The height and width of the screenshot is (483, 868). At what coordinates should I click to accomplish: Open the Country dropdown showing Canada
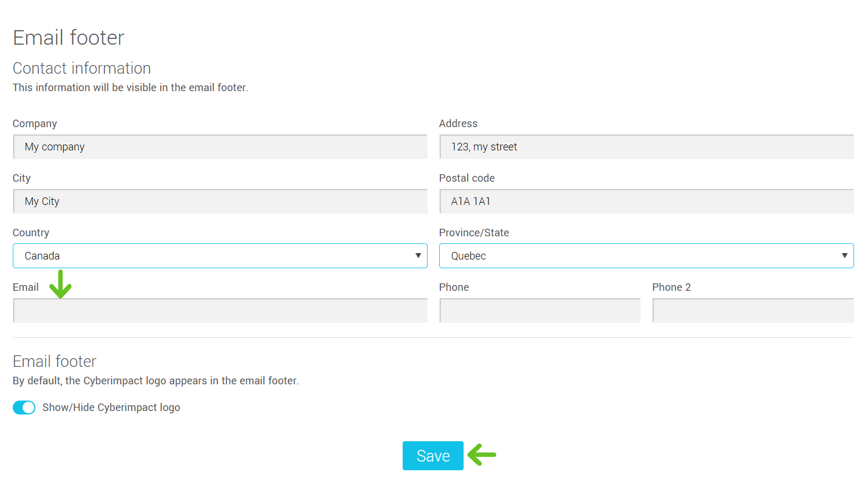220,256
